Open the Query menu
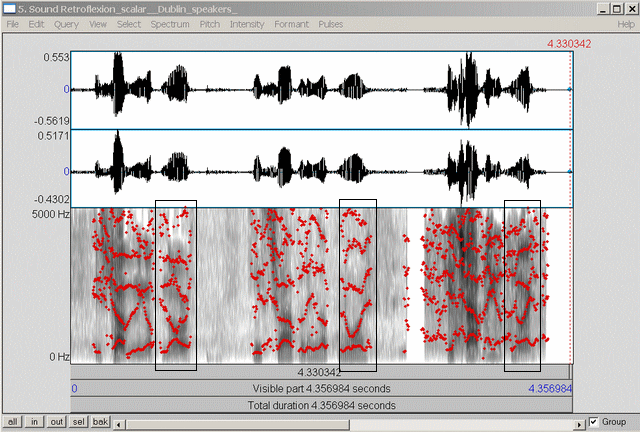Image resolution: width=640 pixels, height=432 pixels. point(67,23)
